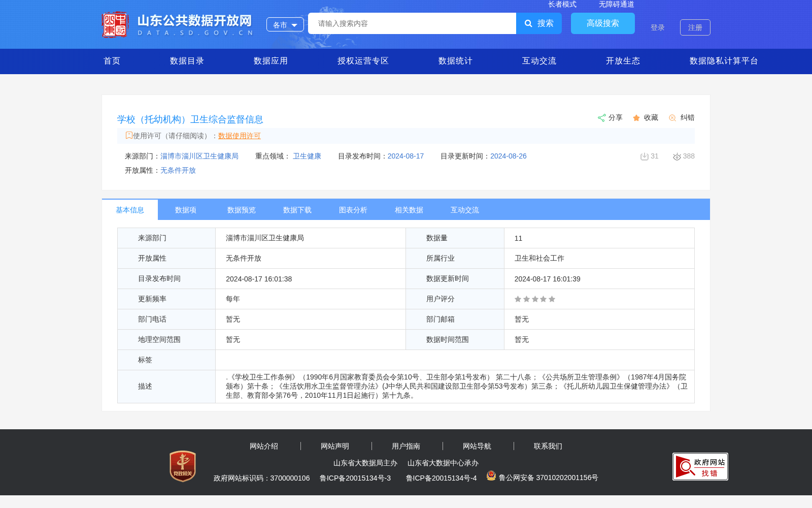Click the 注册 register button
The image size is (812, 508).
tap(695, 27)
